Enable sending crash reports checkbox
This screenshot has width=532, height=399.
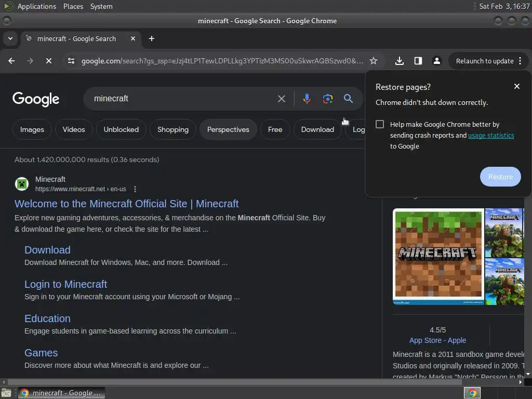[x=380, y=124]
